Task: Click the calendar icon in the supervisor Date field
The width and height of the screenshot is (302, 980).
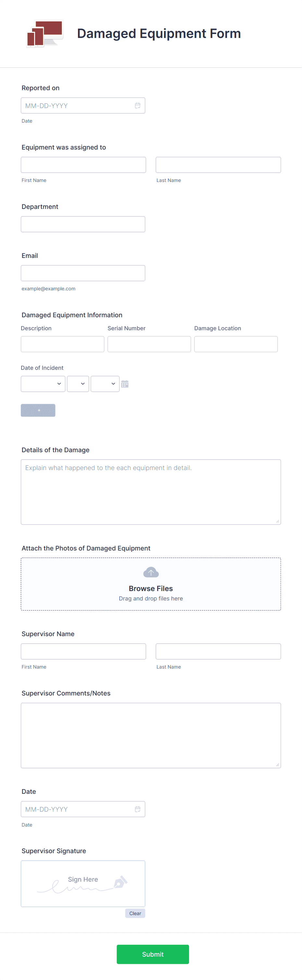Action: pos(137,809)
